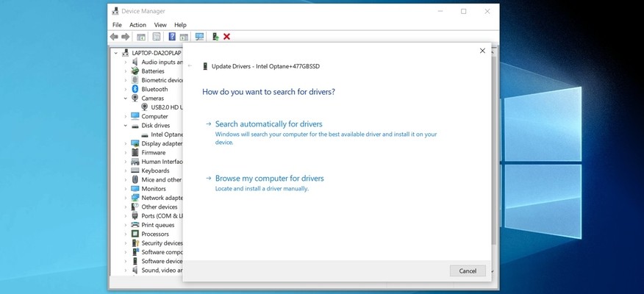
Task: Click the Batteries icon in the tree
Action: 135,71
